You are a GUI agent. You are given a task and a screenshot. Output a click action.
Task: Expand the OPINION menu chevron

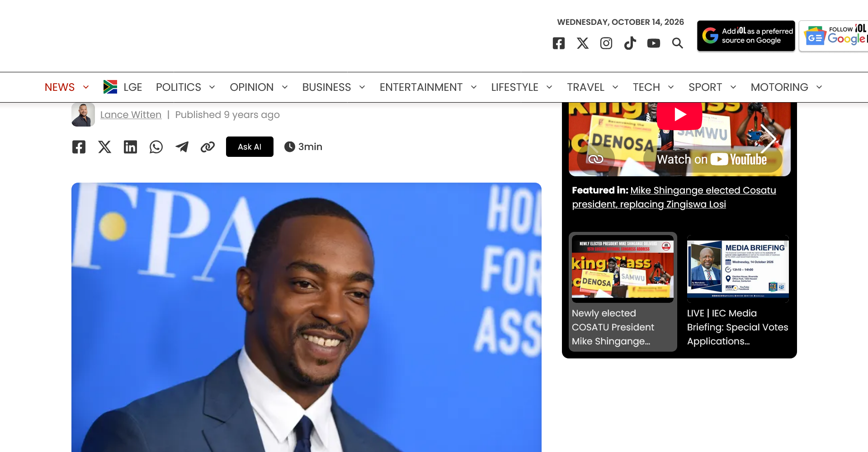point(285,87)
